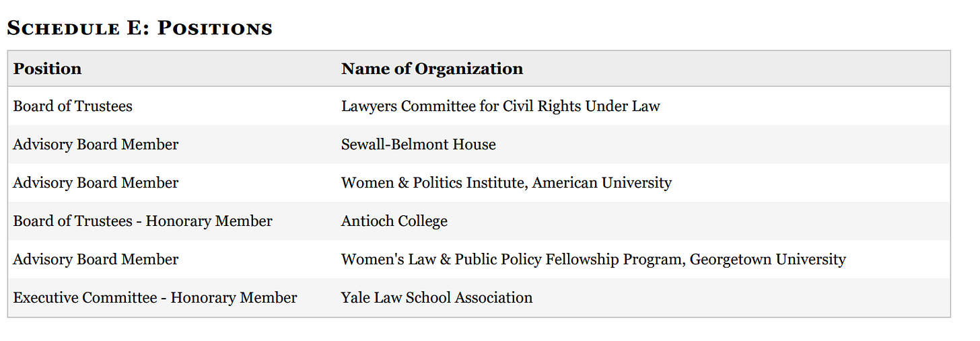The image size is (980, 341).
Task: Click Executive Committee - Honorary Member cell
Action: point(155,298)
